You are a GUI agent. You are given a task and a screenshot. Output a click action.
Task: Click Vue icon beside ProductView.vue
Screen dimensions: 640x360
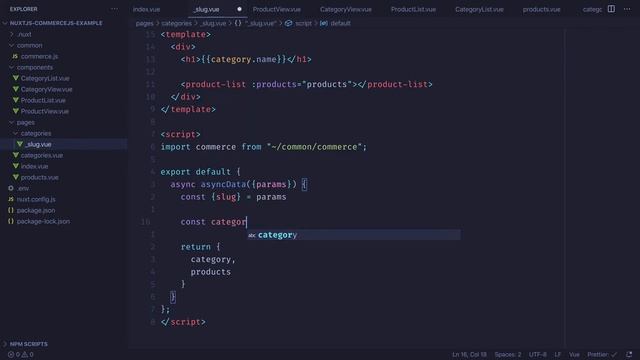tap(16, 111)
